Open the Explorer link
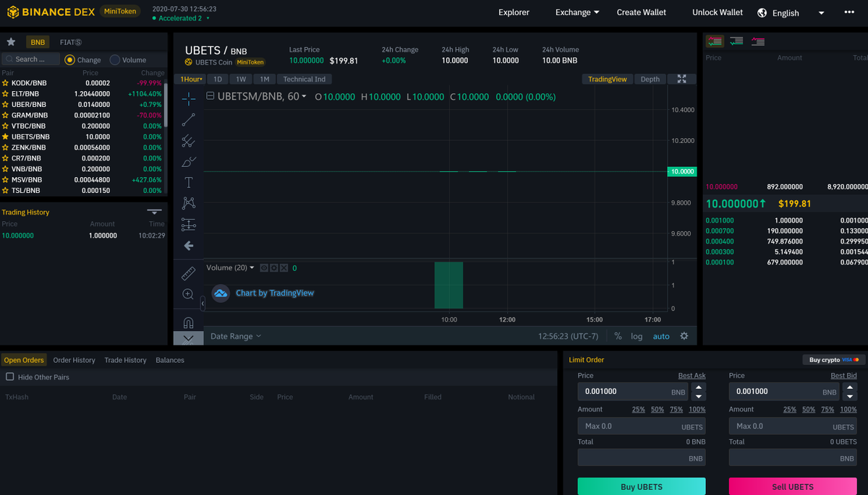The width and height of the screenshot is (868, 495). point(514,12)
